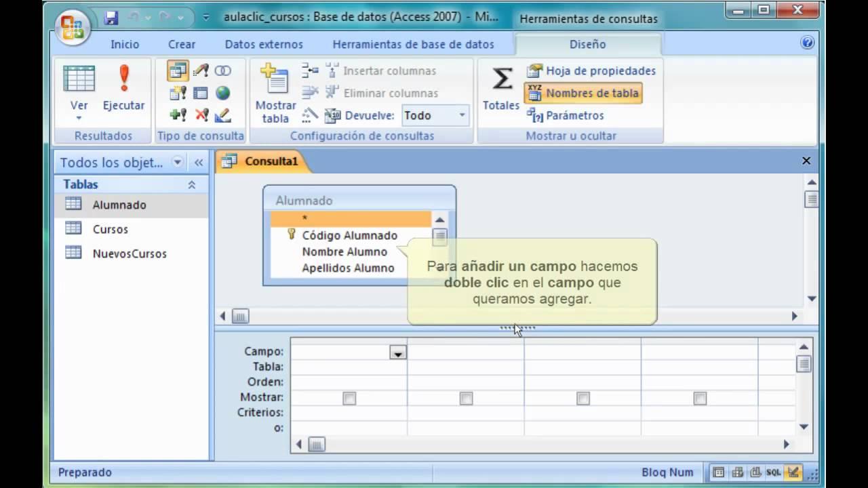Check the first column Mostrar checkbox

[x=349, y=399]
